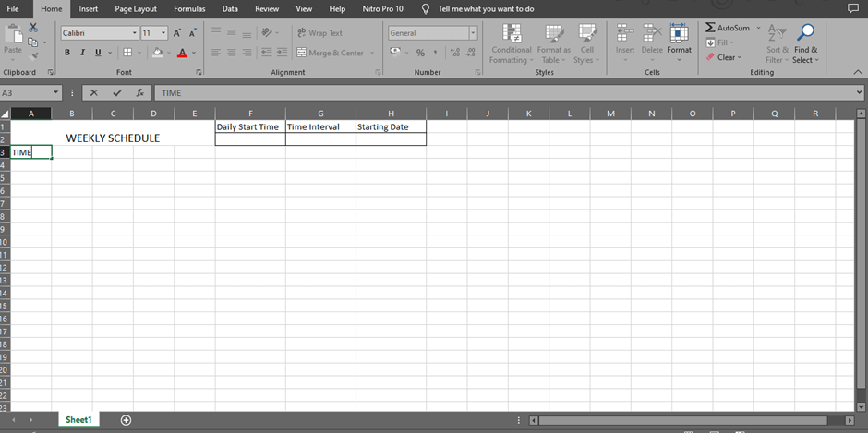Apply borders using the Borders grid icon
The height and width of the screenshot is (433, 868).
(x=127, y=53)
